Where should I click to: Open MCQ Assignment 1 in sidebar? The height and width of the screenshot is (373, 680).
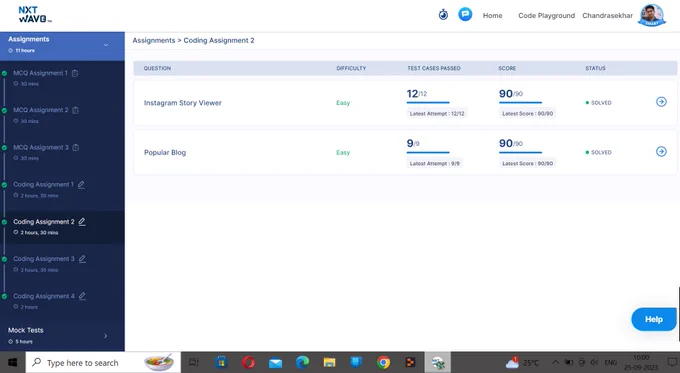point(40,73)
